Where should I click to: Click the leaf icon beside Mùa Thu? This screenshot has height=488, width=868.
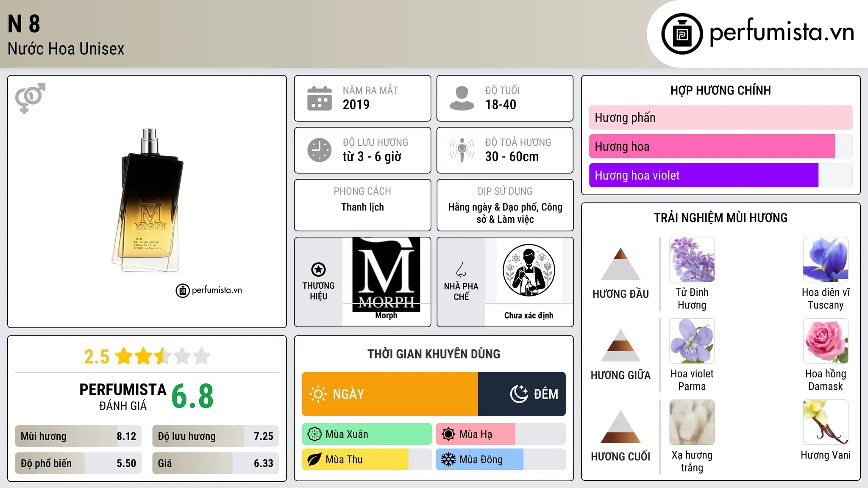314,460
